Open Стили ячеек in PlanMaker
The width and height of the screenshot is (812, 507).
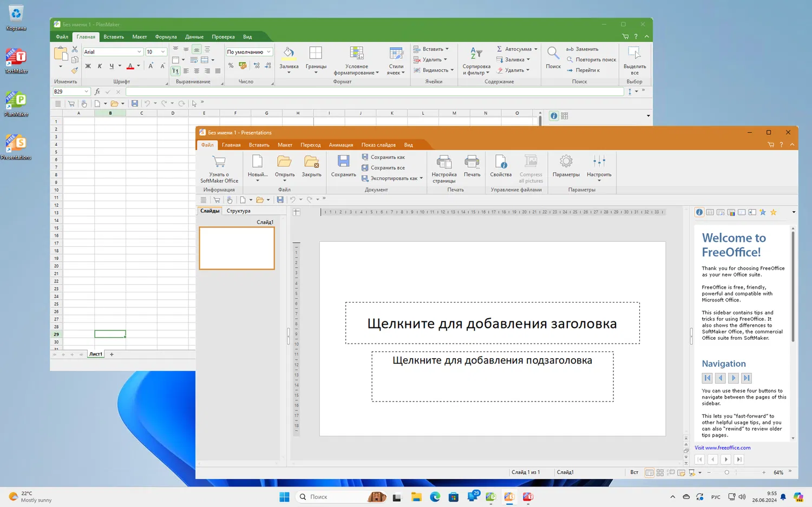pos(396,61)
